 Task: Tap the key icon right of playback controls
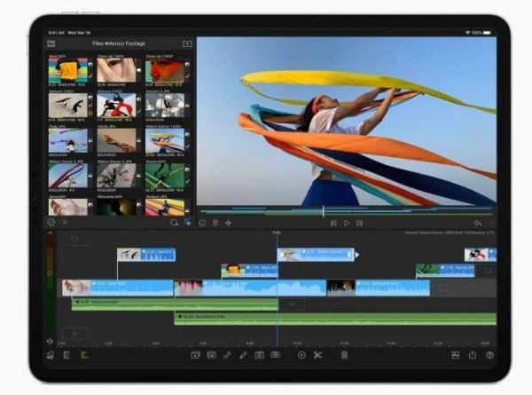478,223
